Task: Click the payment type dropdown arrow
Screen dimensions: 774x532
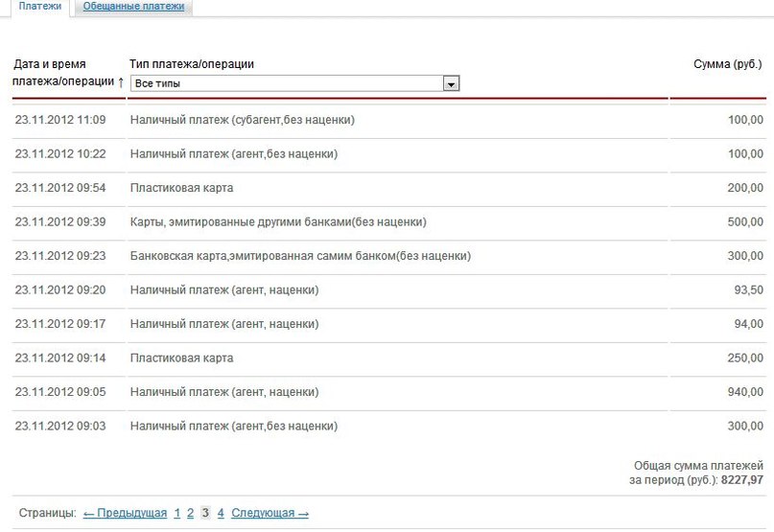Action: 451,84
